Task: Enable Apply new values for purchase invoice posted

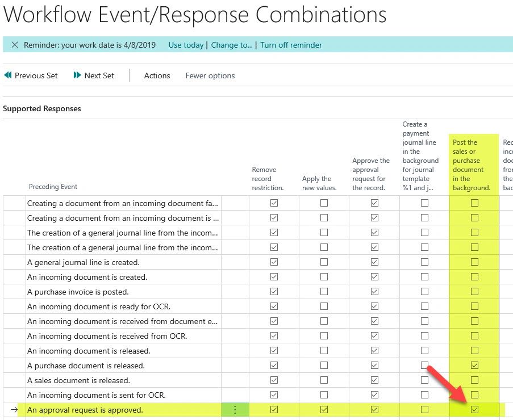Action: tap(324, 292)
